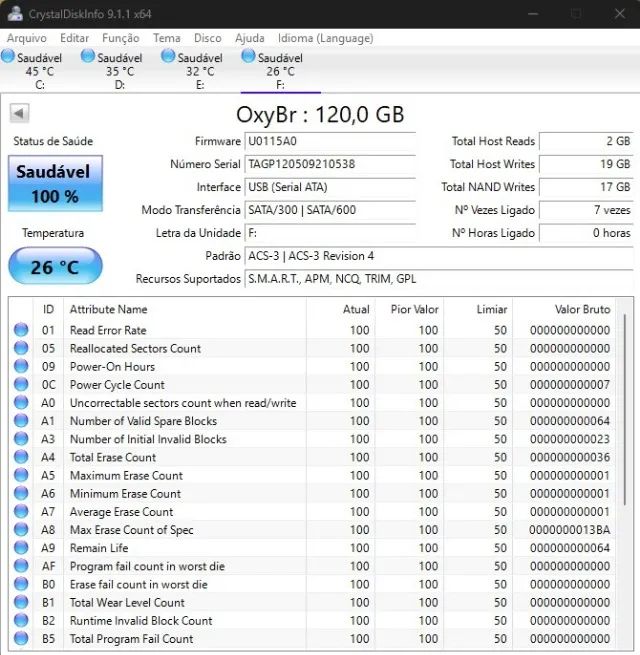Click the CrystalDiskInfo app icon in title bar
640x655 pixels.
pos(15,13)
